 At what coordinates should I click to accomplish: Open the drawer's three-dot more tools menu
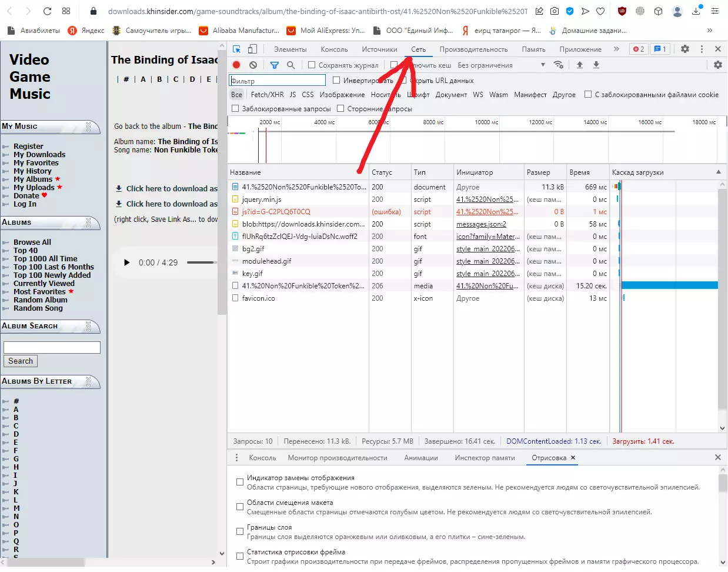[x=236, y=458]
